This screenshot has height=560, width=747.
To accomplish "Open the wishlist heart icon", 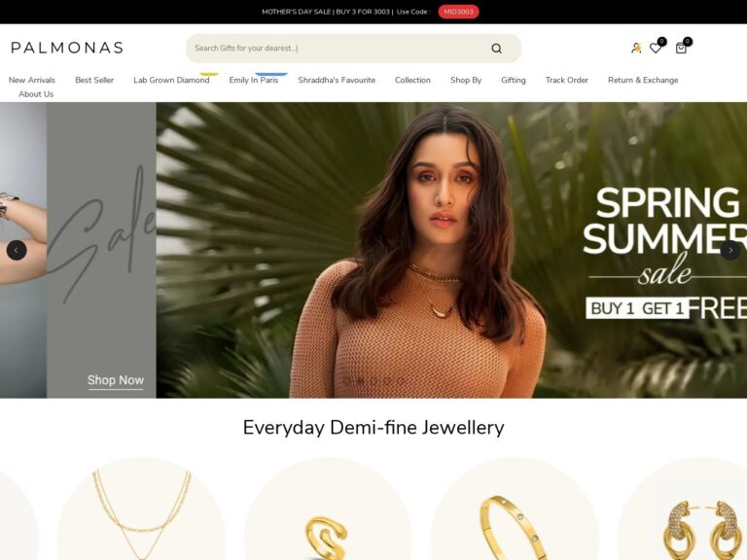I will coord(656,48).
